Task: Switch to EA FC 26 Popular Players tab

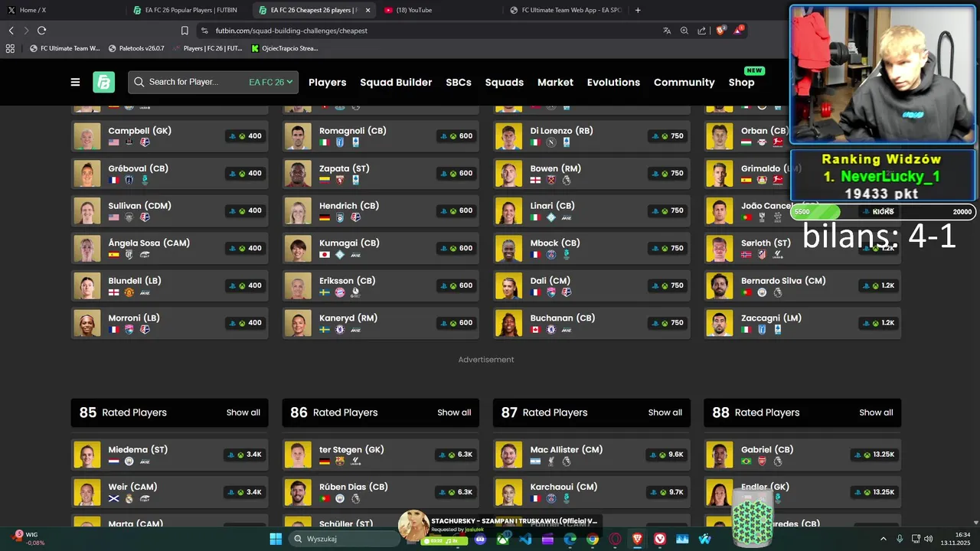Action: 186,10
